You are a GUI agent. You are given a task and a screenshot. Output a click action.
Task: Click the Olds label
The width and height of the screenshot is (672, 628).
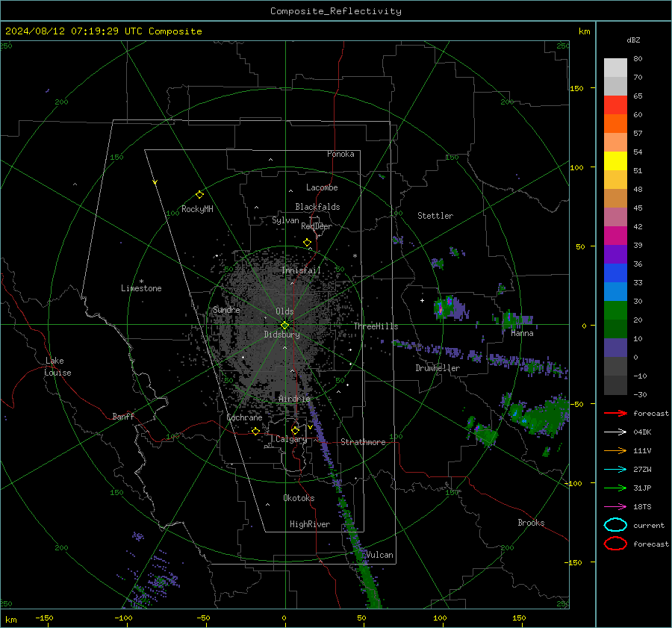point(284,311)
